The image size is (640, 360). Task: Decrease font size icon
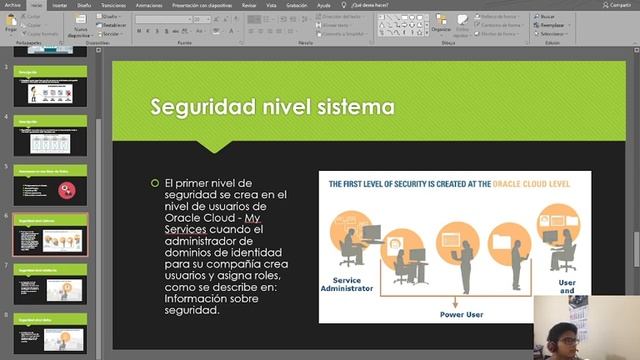[226, 19]
